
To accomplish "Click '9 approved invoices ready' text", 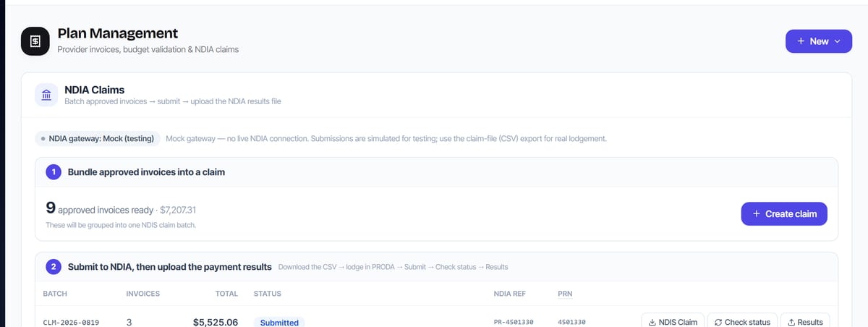I will click(100, 210).
